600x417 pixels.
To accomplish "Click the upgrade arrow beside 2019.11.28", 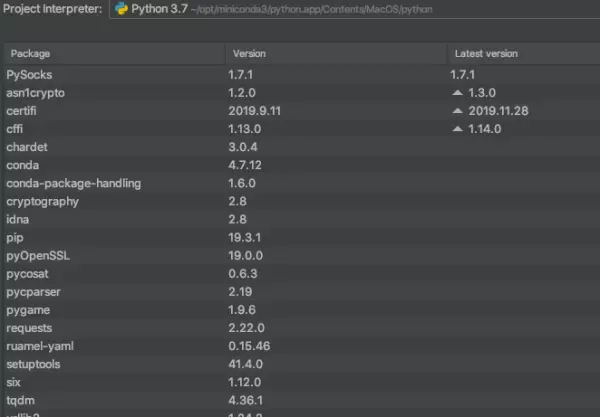I will 457,111.
